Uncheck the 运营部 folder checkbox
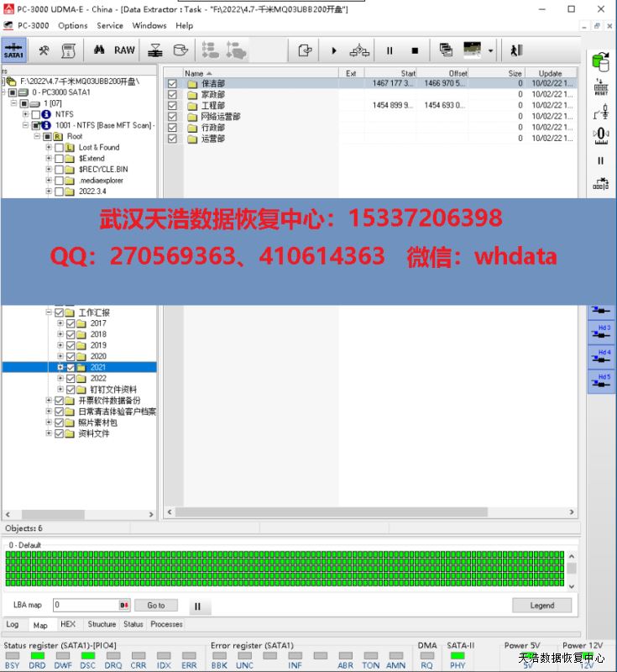 point(172,139)
